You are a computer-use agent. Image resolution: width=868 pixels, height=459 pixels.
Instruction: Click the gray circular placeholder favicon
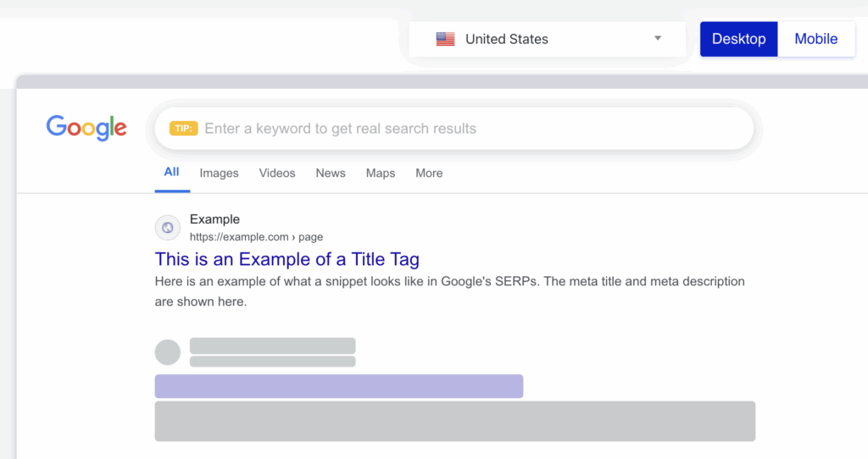click(x=168, y=352)
